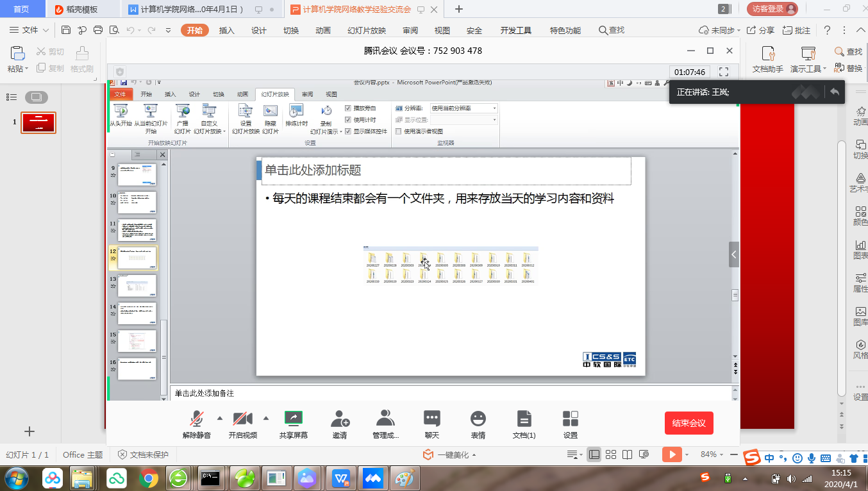Open meeting 设置 settings icon
The width and height of the screenshot is (868, 491).
coord(570,419)
